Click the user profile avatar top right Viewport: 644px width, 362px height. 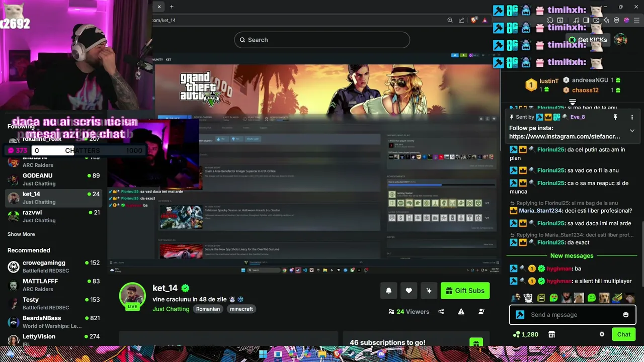(620, 40)
